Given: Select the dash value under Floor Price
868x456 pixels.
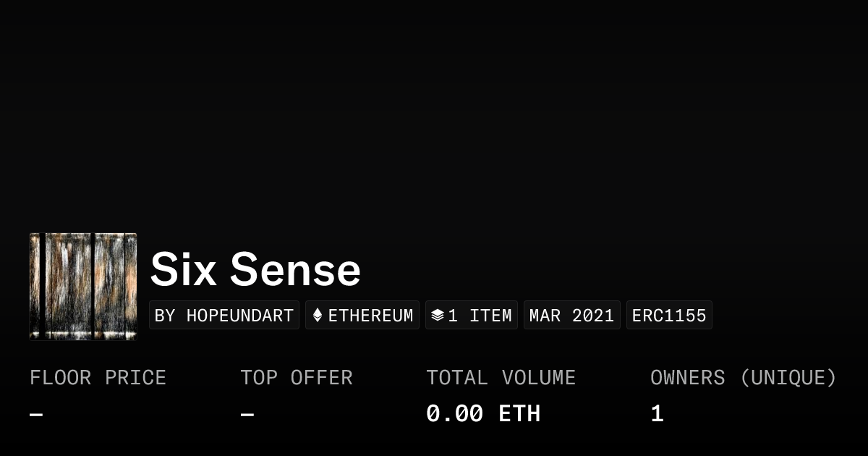Looking at the screenshot, I should [x=36, y=414].
